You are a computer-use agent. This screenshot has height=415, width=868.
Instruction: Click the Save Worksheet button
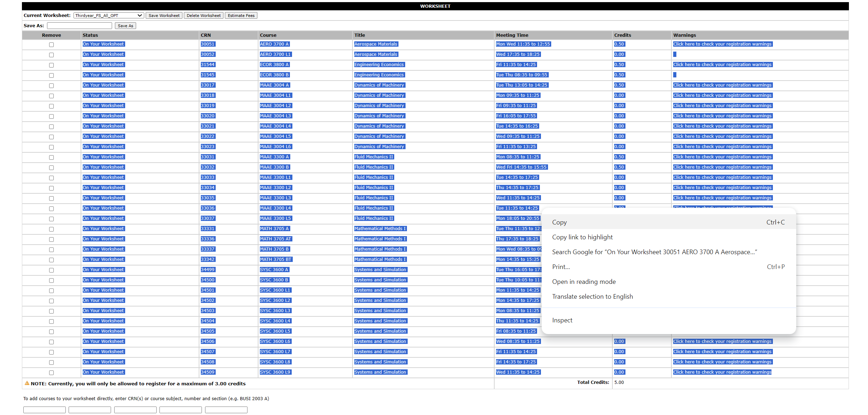[x=164, y=16]
